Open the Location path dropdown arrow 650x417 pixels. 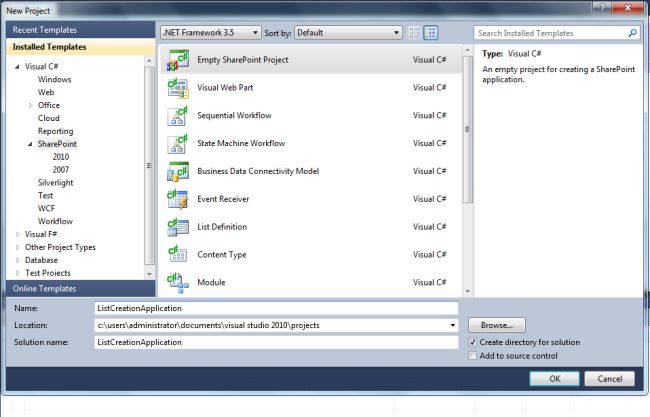point(453,325)
